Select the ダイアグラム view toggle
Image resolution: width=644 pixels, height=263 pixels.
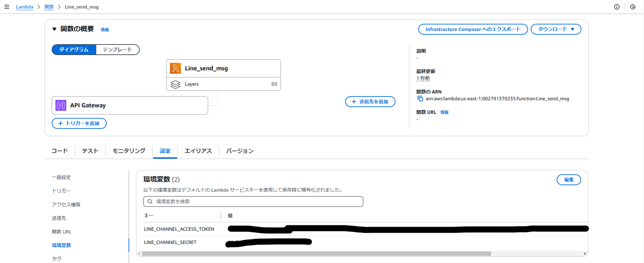(74, 50)
